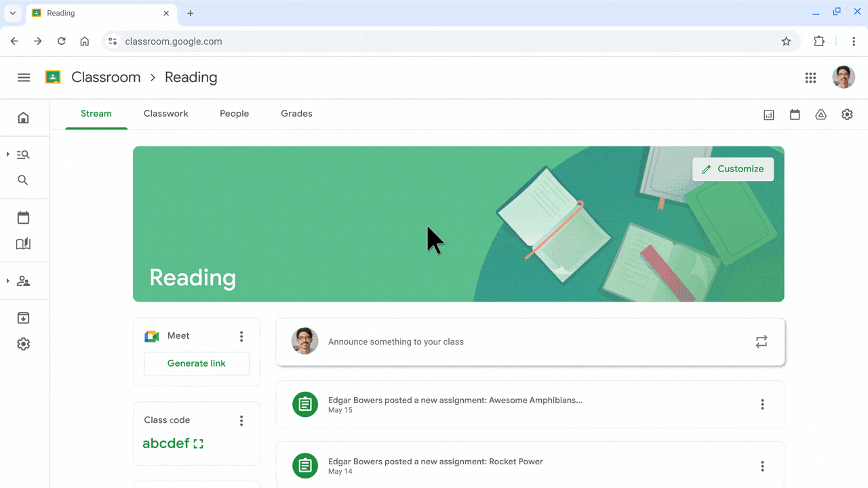The image size is (868, 488).
Task: Click the Awesome Amphibians assignment icon
Action: [x=305, y=405]
